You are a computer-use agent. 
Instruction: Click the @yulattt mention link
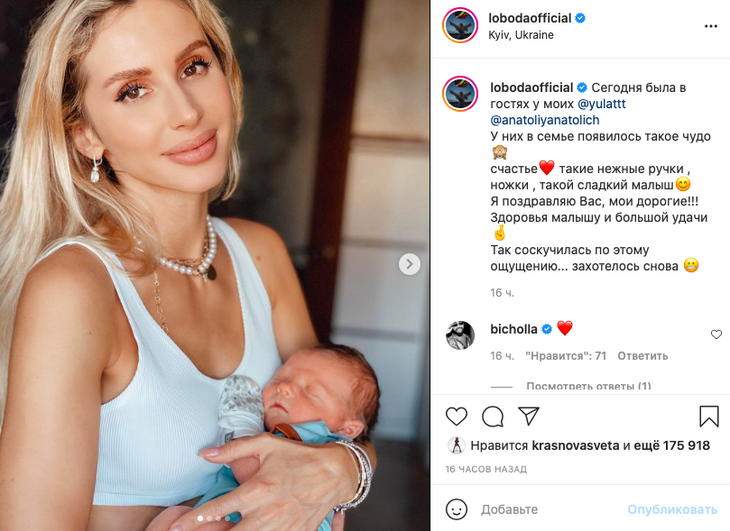602,104
